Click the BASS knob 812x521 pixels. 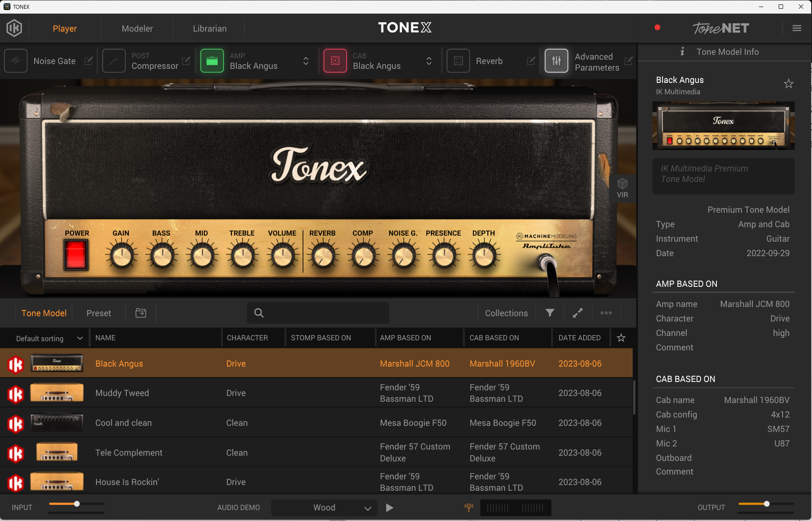[x=162, y=256]
